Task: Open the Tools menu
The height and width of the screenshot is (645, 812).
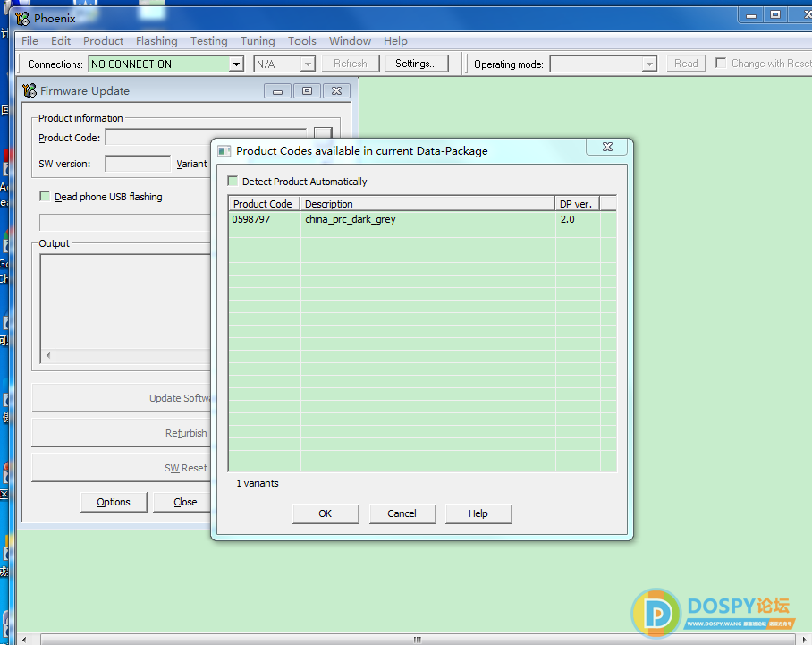Action: pos(302,41)
